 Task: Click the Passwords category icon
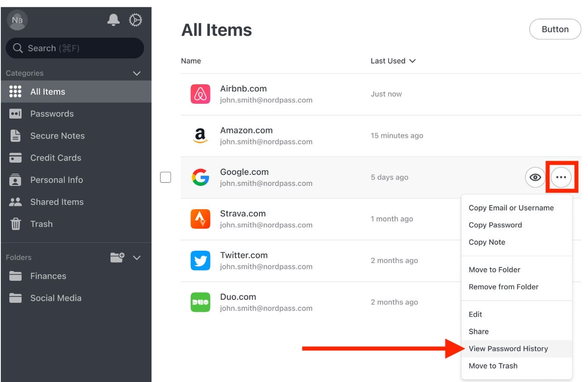tap(15, 113)
